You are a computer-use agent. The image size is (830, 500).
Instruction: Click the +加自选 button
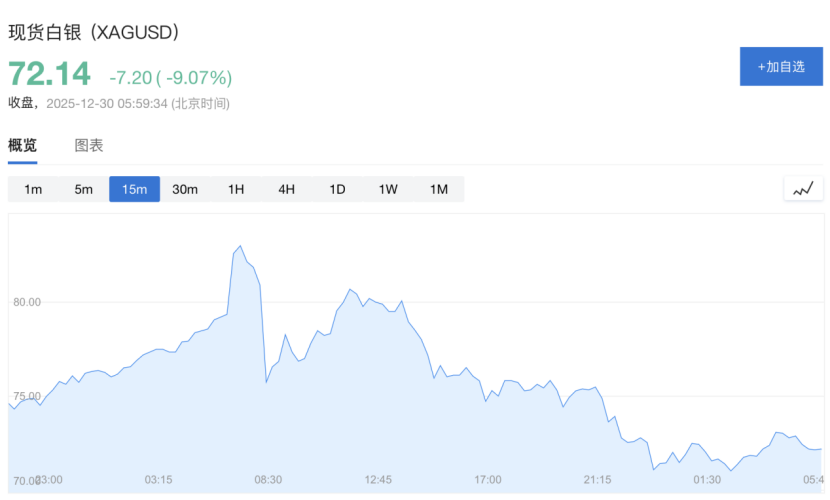[781, 66]
